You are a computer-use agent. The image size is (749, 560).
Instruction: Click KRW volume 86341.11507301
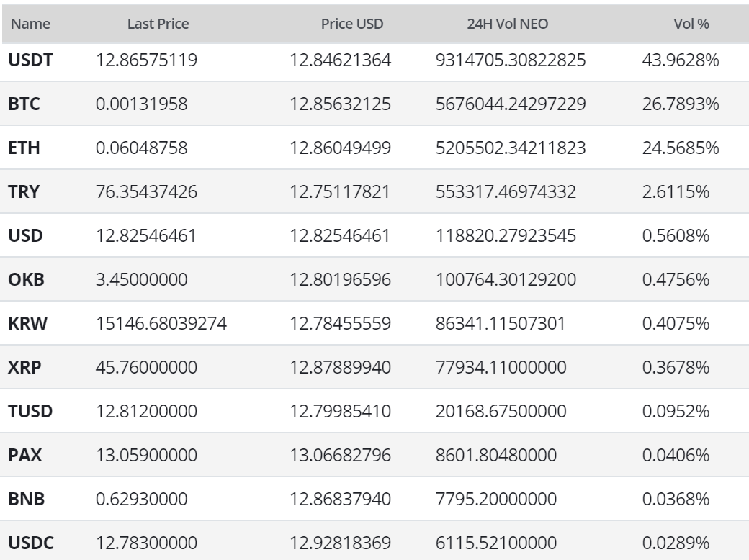click(501, 324)
